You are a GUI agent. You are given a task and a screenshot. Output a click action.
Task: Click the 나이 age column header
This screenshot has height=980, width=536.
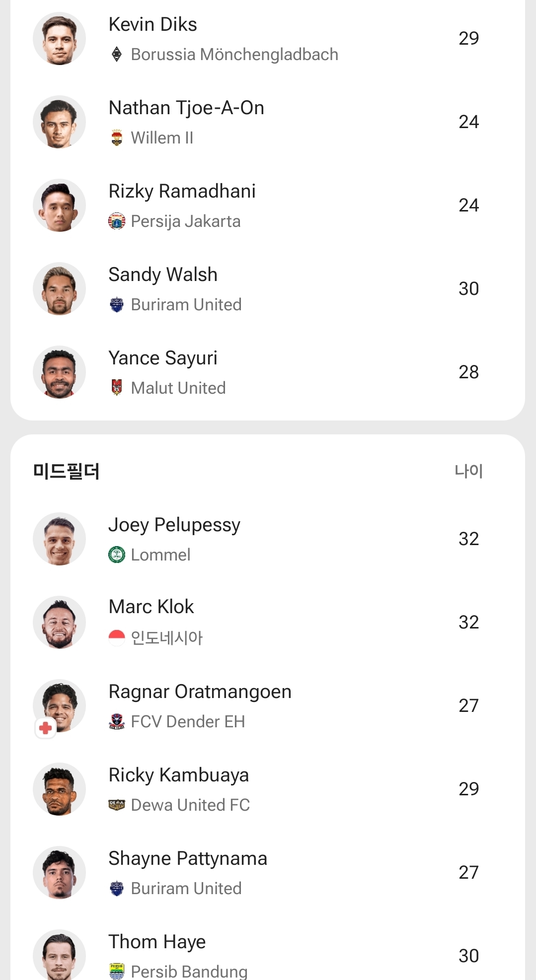click(468, 471)
